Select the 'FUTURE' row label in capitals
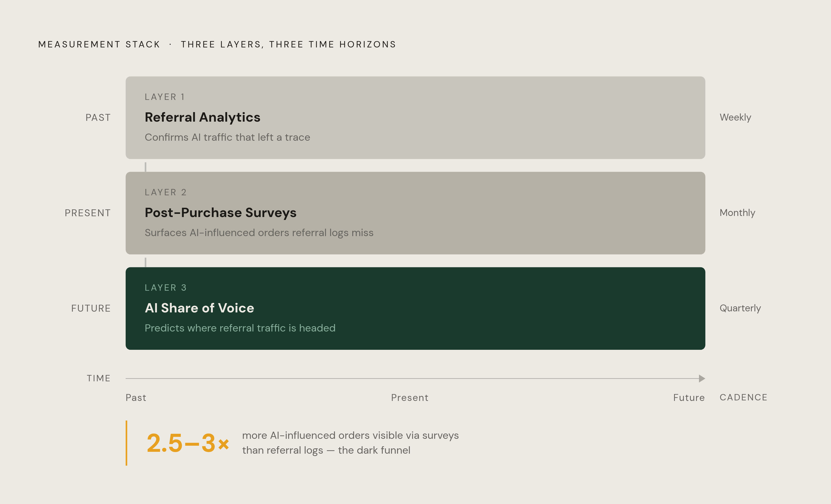 click(x=91, y=308)
